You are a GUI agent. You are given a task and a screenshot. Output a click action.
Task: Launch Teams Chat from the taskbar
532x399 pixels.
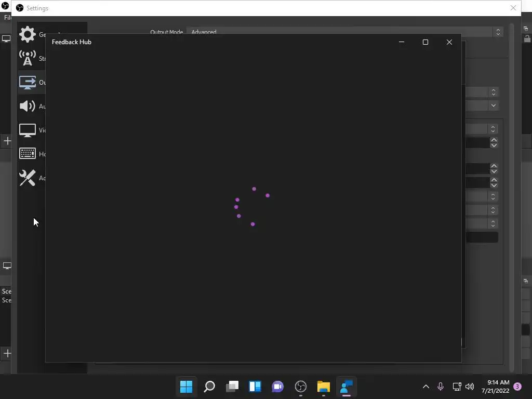[x=277, y=387]
